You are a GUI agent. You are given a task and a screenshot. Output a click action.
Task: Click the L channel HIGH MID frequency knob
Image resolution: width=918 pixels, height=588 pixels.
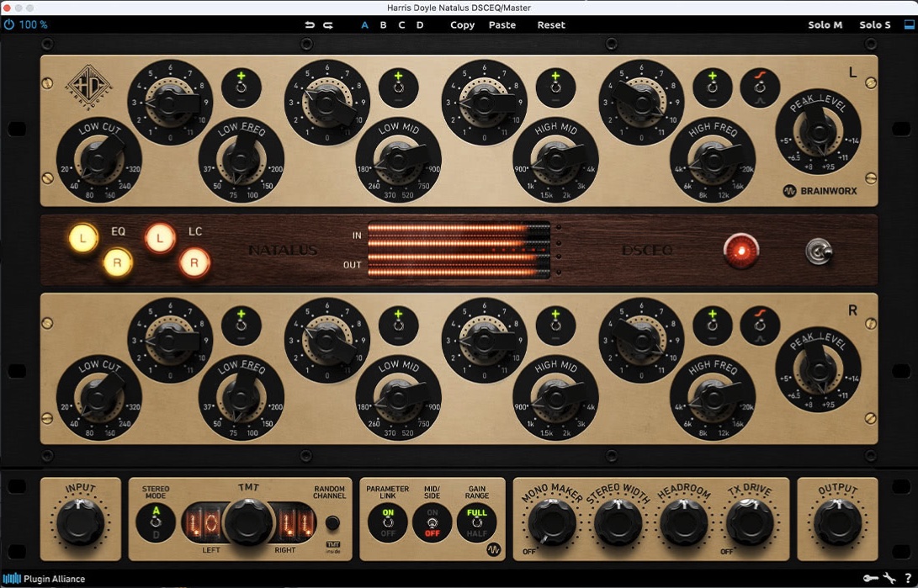tap(555, 161)
